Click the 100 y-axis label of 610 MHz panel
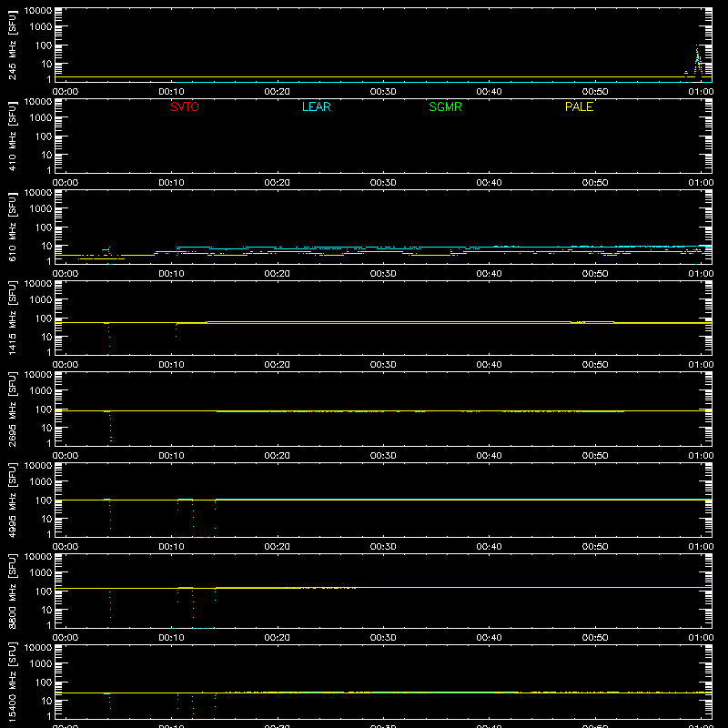The image size is (728, 728). pyautogui.click(x=44, y=227)
